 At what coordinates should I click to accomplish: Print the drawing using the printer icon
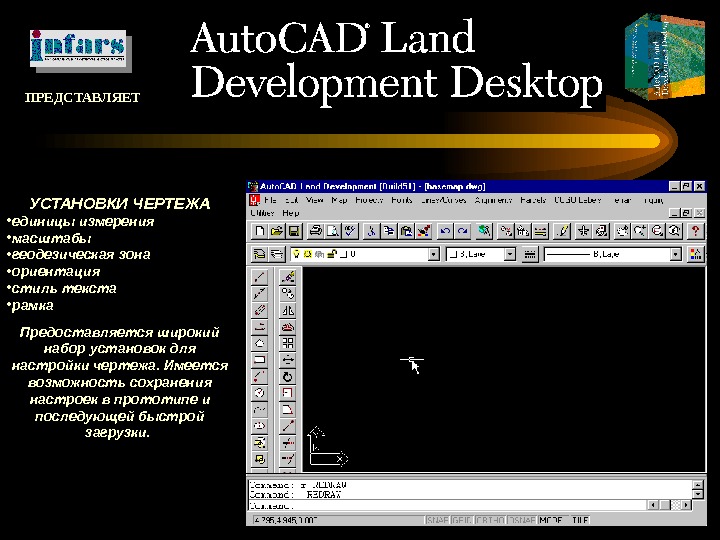pyautogui.click(x=315, y=231)
